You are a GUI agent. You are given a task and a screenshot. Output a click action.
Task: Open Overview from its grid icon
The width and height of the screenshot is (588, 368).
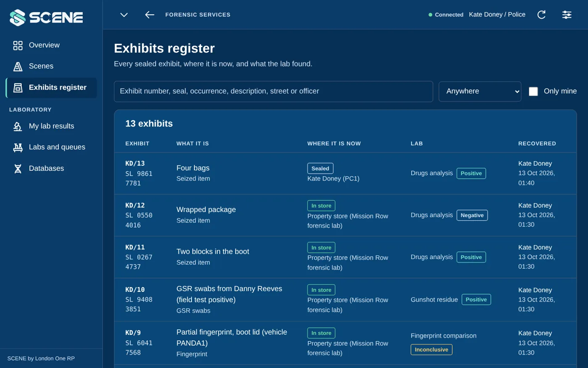18,45
